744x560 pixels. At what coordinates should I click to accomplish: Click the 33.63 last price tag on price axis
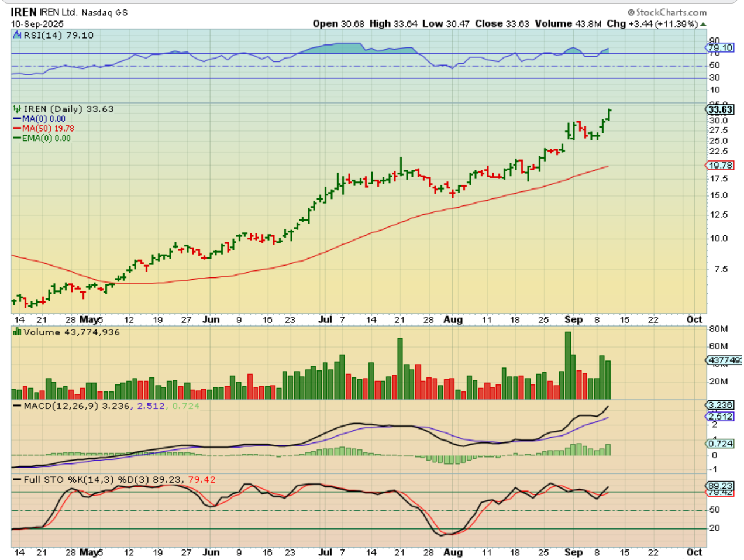[x=719, y=109]
